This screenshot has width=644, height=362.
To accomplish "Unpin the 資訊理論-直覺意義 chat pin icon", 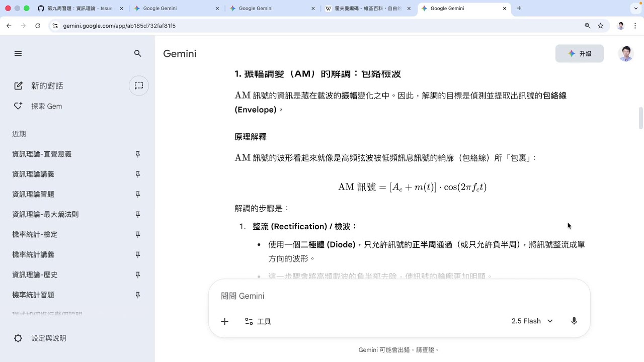I will point(138,154).
